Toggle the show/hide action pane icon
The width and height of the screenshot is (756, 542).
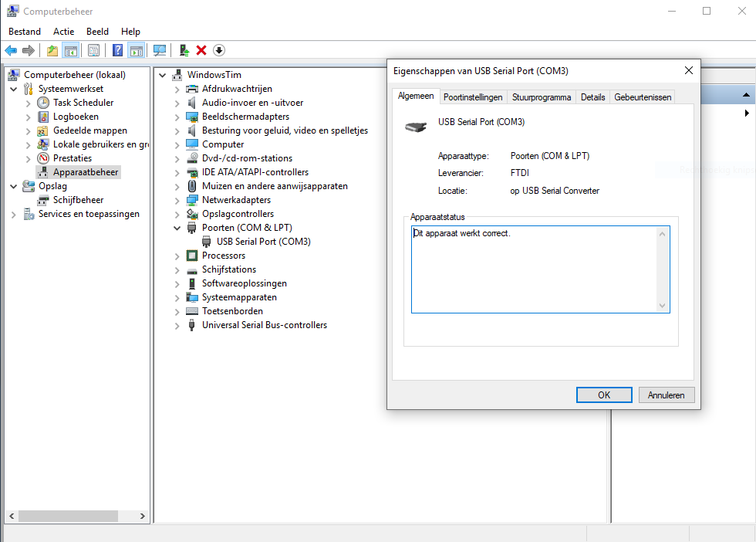point(137,50)
